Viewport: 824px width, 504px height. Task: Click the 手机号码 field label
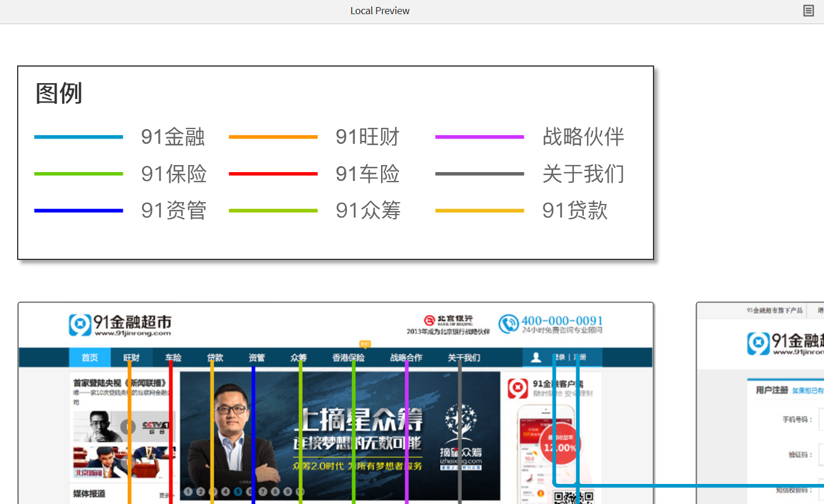(x=797, y=420)
